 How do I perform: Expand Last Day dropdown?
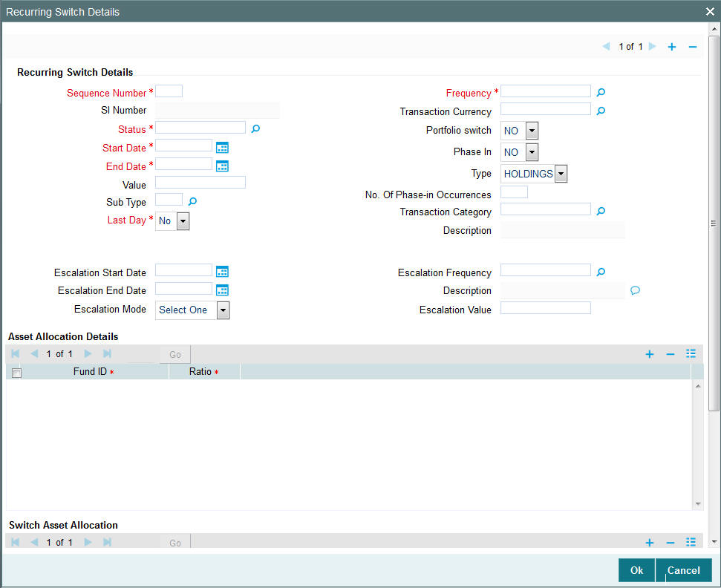[183, 221]
